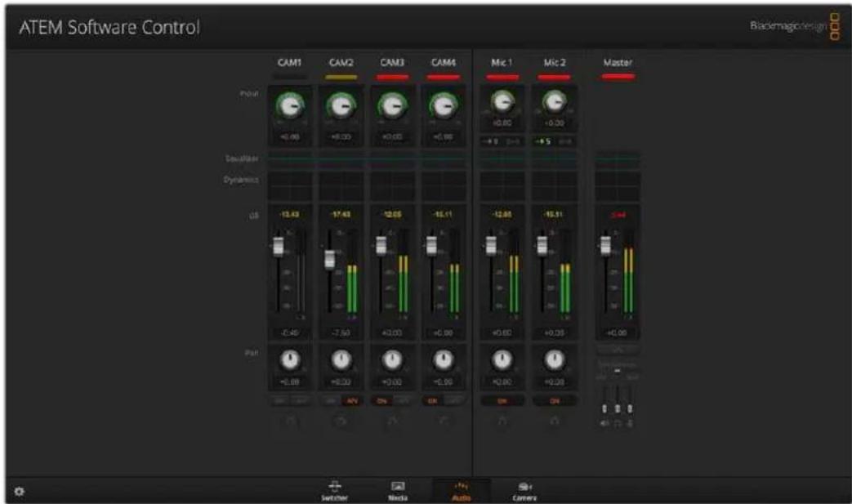This screenshot has height=504, width=852.
Task: Solo CAM3 with its headphone icon
Action: (392, 421)
